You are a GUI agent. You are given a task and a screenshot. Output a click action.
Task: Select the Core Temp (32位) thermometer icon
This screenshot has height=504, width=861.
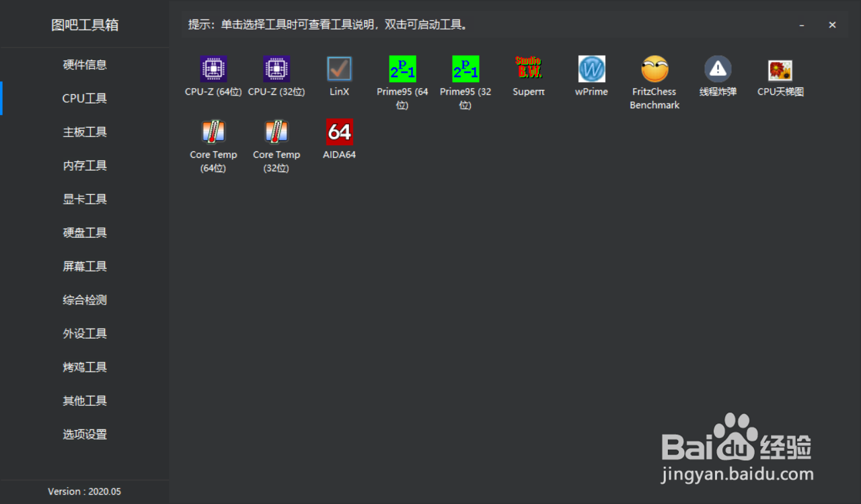point(276,132)
